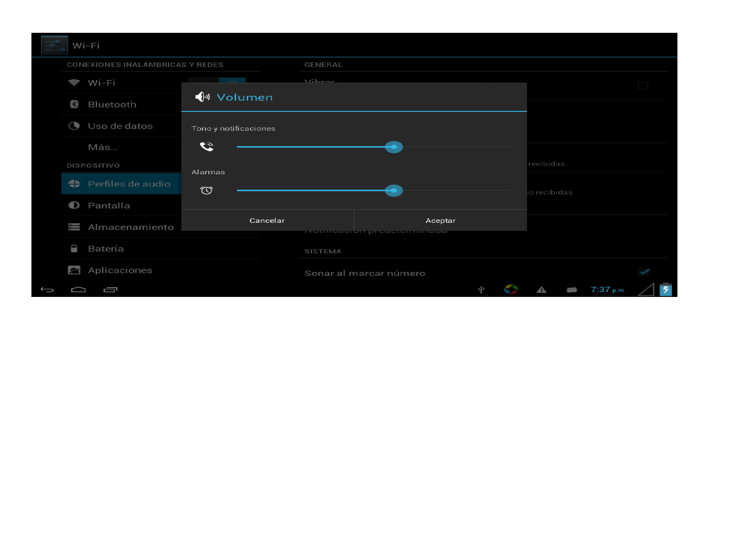Tap the Aplicaciones icon in sidebar

pos(74,270)
